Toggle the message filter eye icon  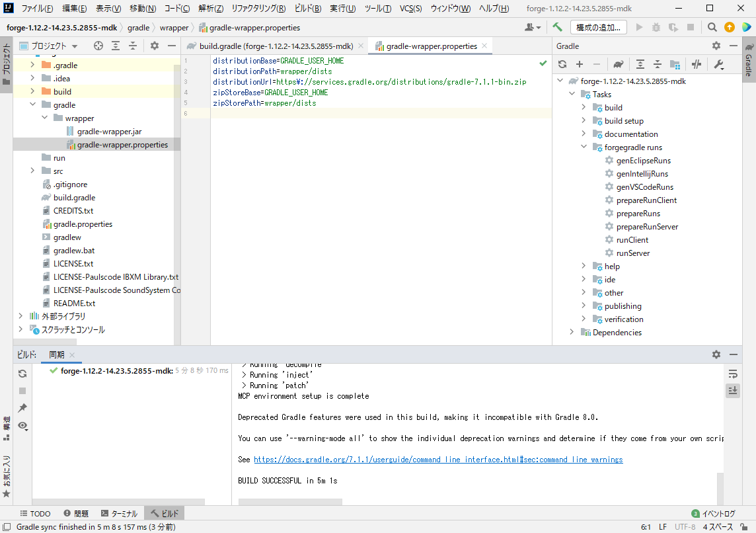click(x=22, y=426)
